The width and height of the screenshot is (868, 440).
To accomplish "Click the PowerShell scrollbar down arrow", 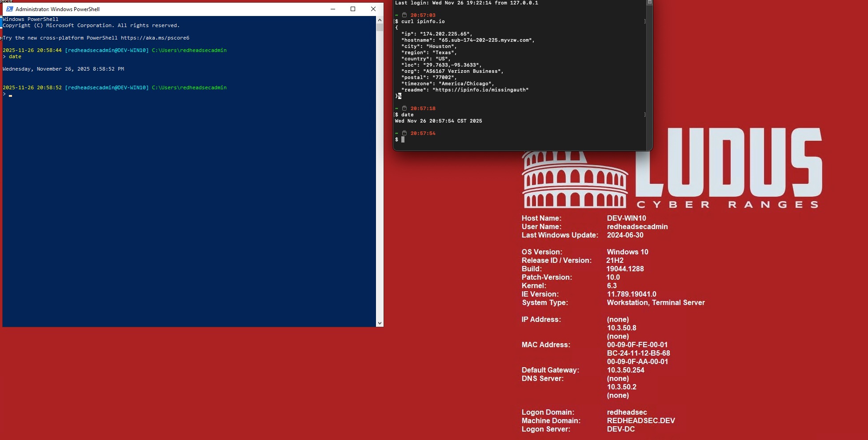I will [380, 323].
